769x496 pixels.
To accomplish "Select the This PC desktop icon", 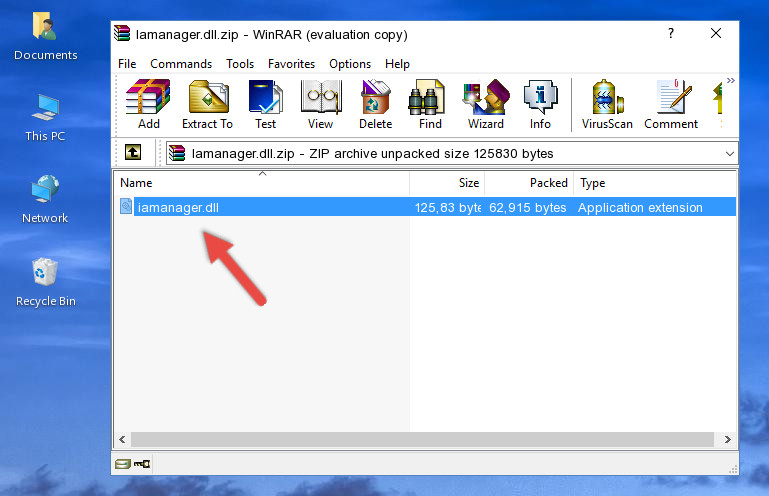I will click(45, 118).
